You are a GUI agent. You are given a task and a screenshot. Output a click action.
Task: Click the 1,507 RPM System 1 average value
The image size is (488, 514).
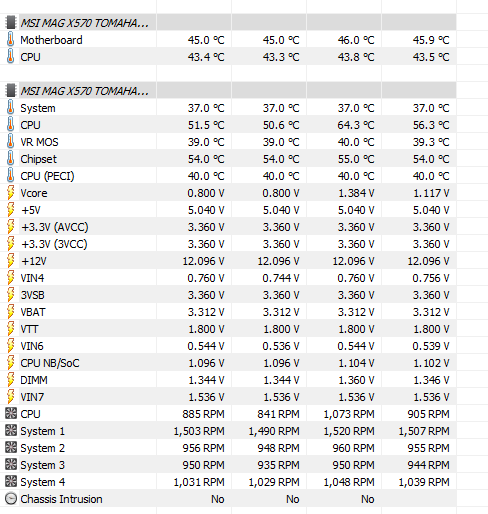pyautogui.click(x=424, y=431)
